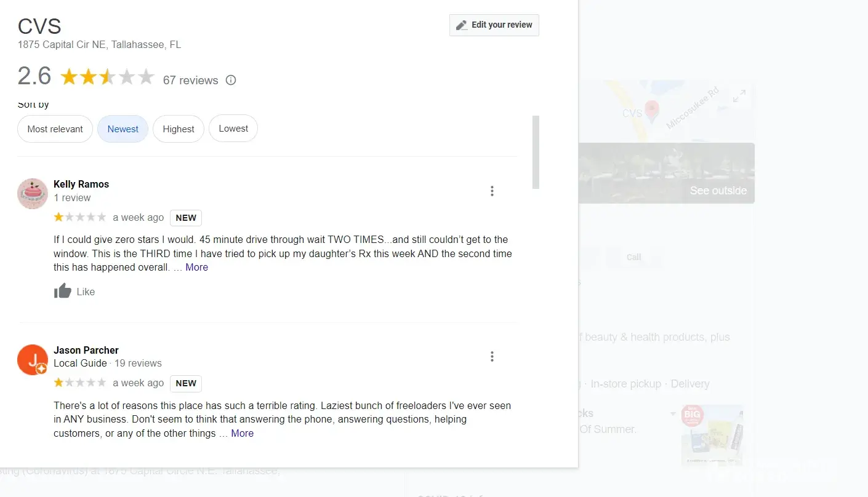Open options menu for Kelly Ramos review
868x497 pixels.
click(492, 191)
